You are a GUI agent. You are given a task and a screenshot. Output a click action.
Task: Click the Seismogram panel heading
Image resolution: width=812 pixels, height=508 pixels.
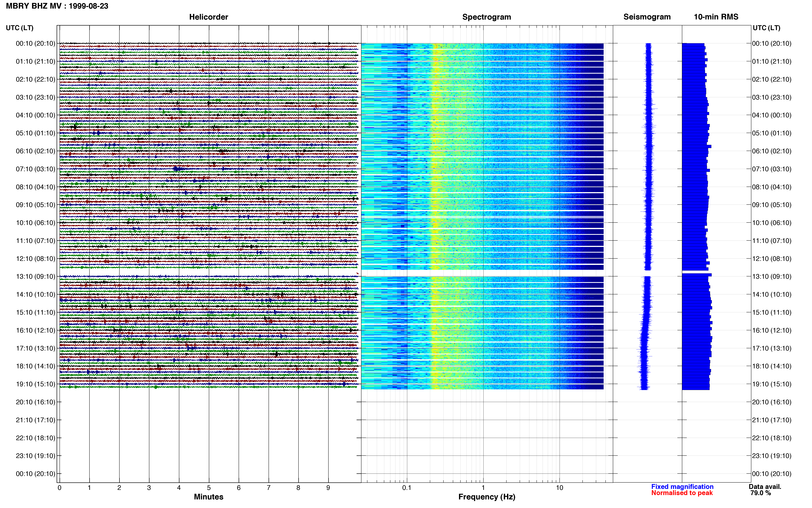(647, 17)
